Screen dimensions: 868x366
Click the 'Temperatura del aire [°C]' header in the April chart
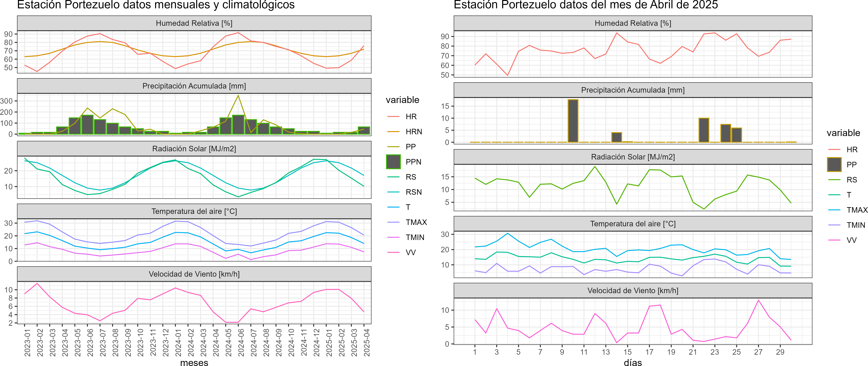click(633, 224)
